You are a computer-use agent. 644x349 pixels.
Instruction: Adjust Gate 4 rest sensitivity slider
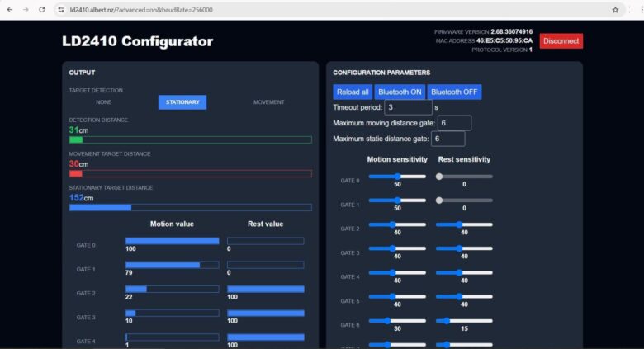[x=464, y=272]
